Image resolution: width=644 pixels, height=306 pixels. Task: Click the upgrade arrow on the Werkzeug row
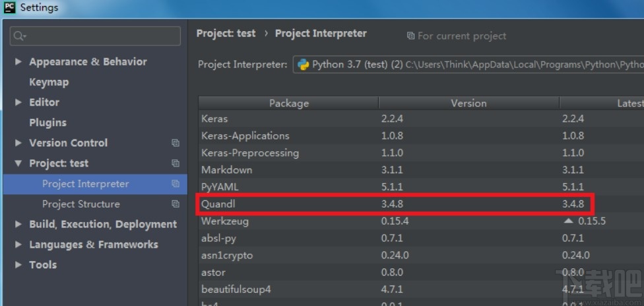tap(567, 221)
